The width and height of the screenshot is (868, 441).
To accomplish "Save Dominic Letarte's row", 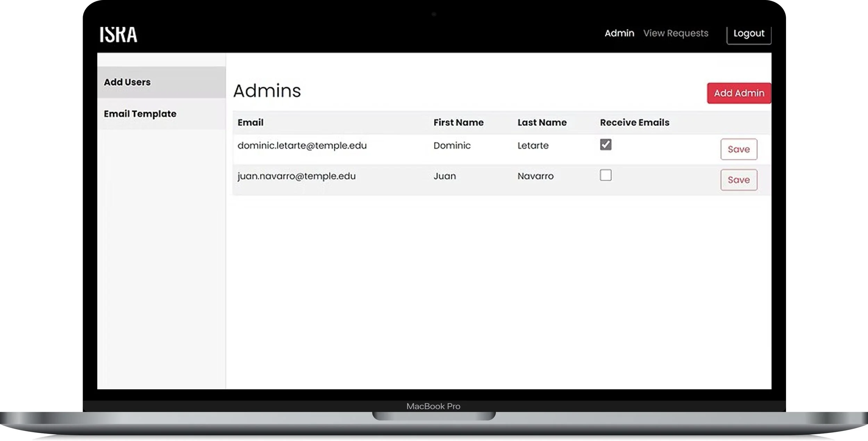I will tap(738, 149).
